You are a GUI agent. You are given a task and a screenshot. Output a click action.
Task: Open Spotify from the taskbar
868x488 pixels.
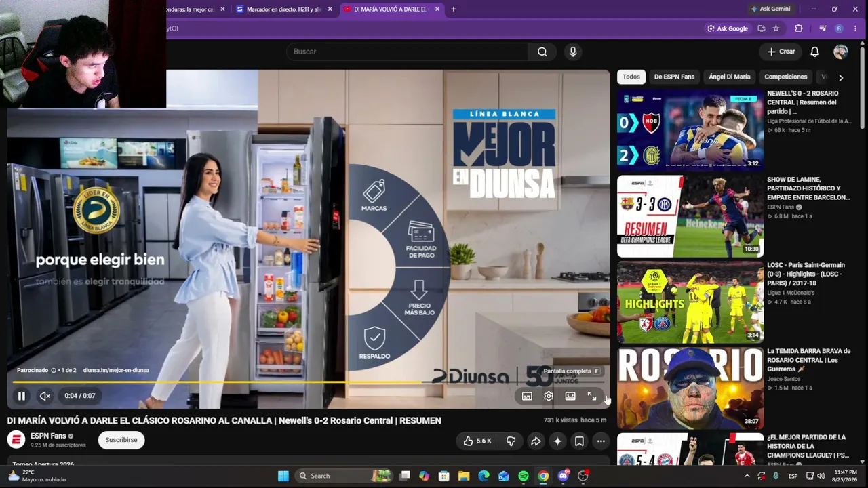tap(524, 476)
